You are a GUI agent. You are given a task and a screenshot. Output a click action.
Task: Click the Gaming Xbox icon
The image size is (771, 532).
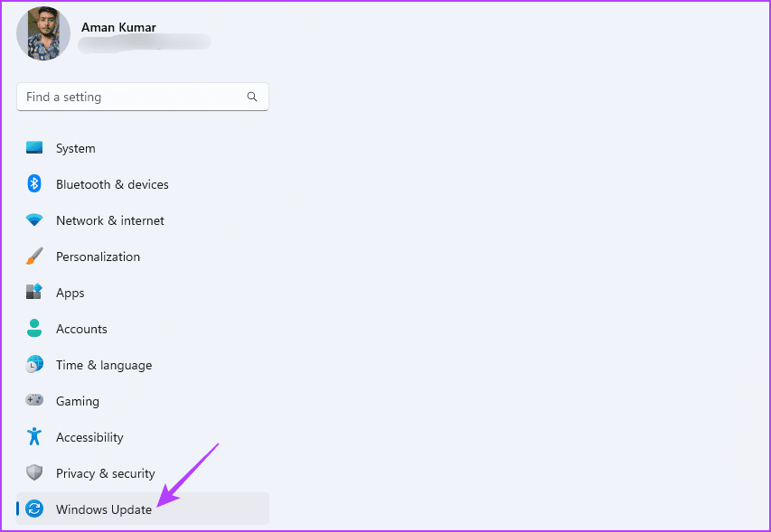(x=33, y=400)
